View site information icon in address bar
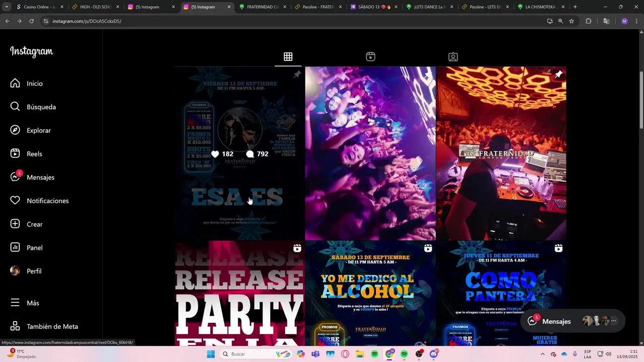The image size is (644, 362). tap(46, 21)
